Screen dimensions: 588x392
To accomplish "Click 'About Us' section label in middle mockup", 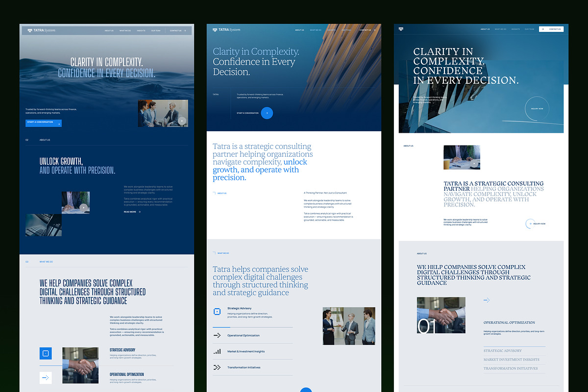I will (x=220, y=193).
